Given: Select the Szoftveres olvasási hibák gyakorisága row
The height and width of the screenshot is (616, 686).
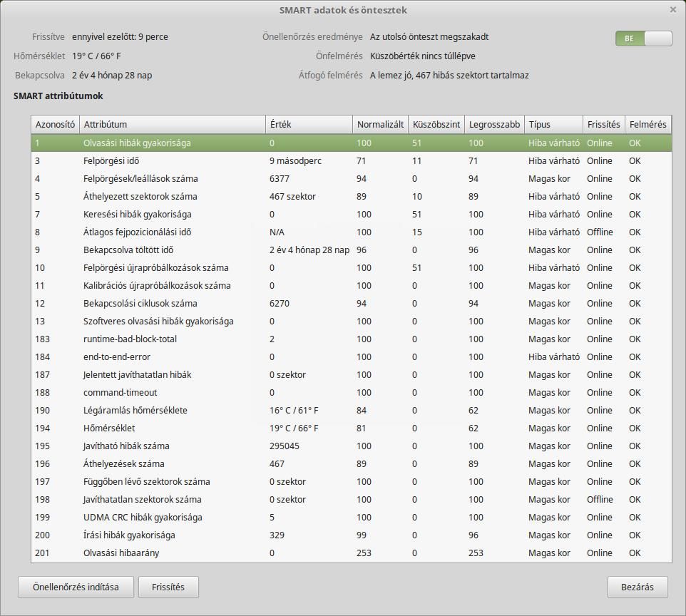Looking at the screenshot, I should click(352, 321).
